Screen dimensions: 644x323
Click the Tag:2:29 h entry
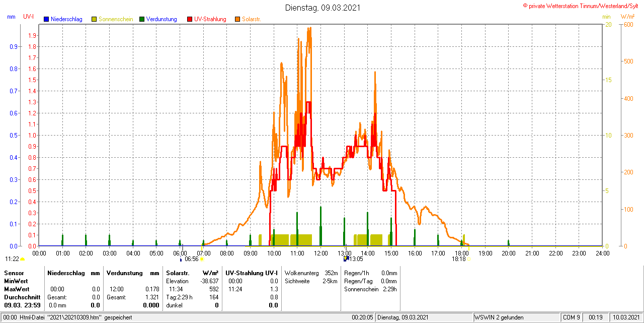coord(180,297)
